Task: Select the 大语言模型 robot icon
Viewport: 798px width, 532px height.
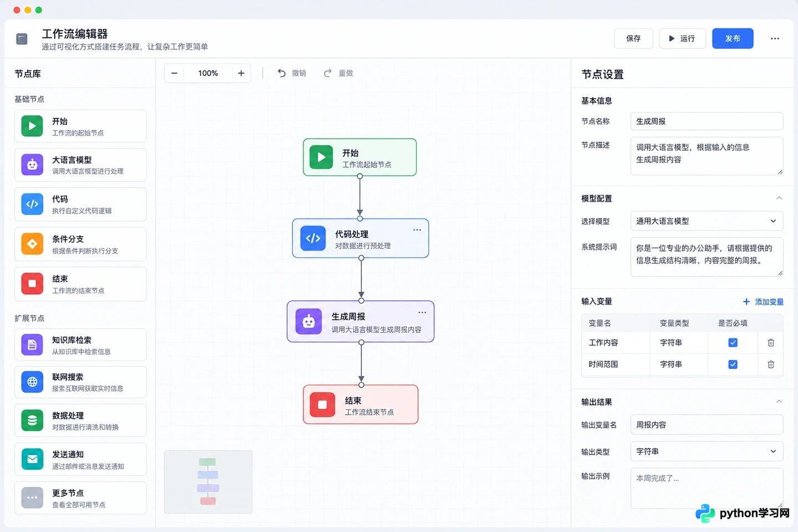Action: pyautogui.click(x=32, y=165)
